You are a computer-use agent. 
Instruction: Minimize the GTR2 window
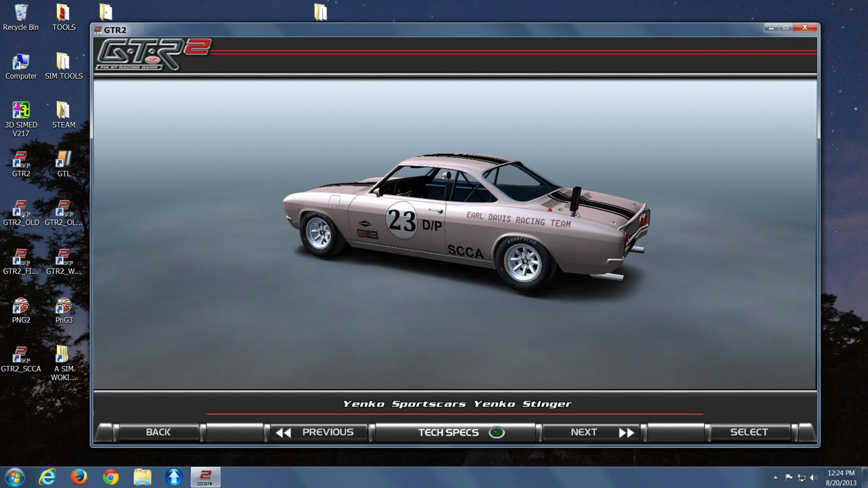[772, 28]
